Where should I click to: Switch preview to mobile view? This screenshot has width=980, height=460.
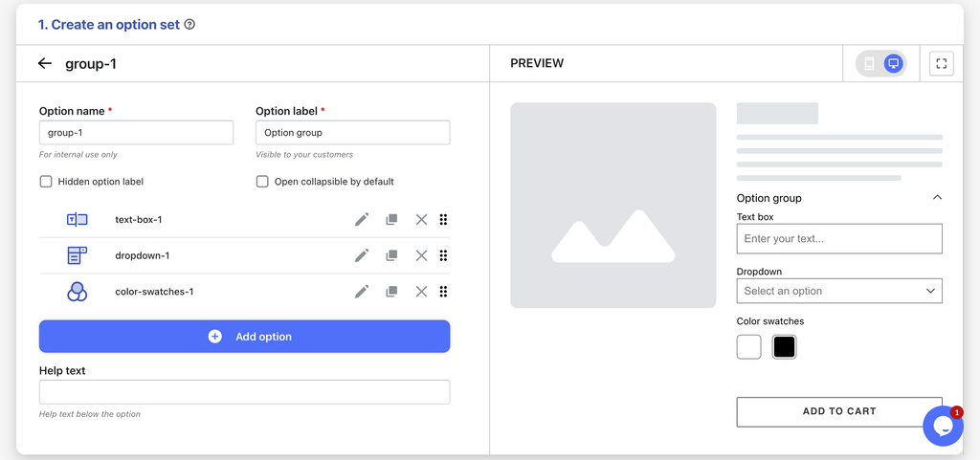point(869,63)
